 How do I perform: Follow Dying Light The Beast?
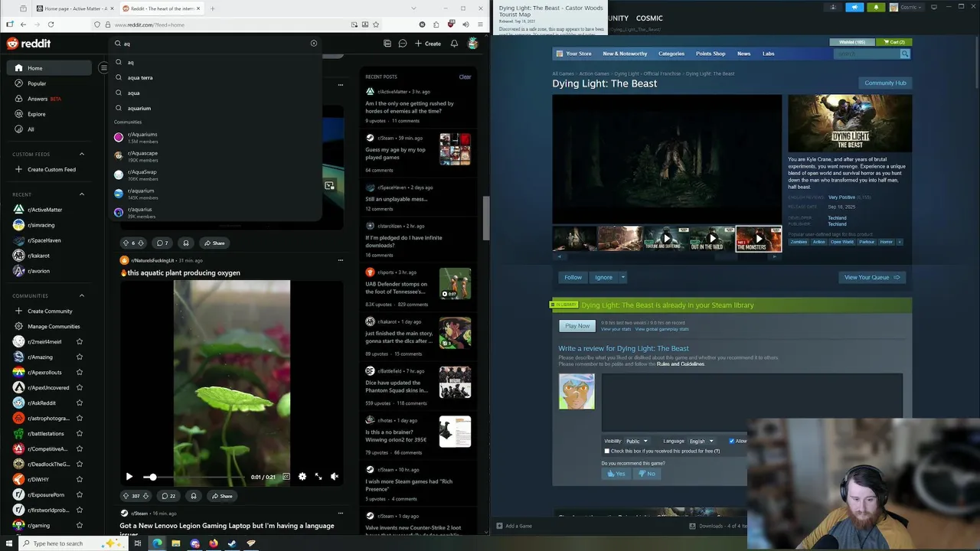pos(573,277)
